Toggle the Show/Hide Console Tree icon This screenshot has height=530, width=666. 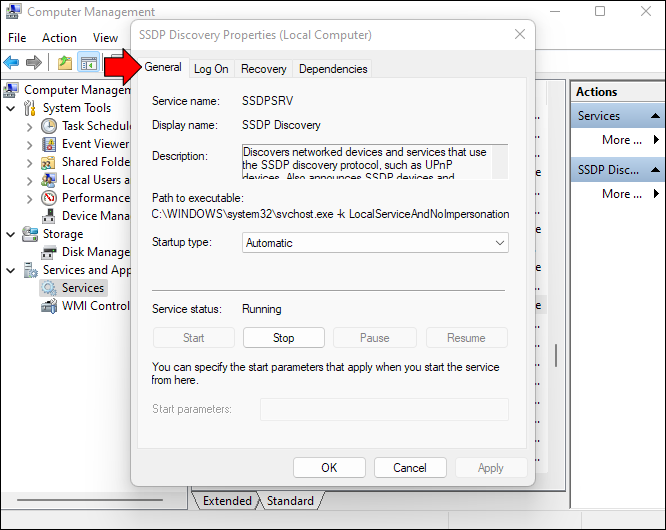pyautogui.click(x=89, y=63)
